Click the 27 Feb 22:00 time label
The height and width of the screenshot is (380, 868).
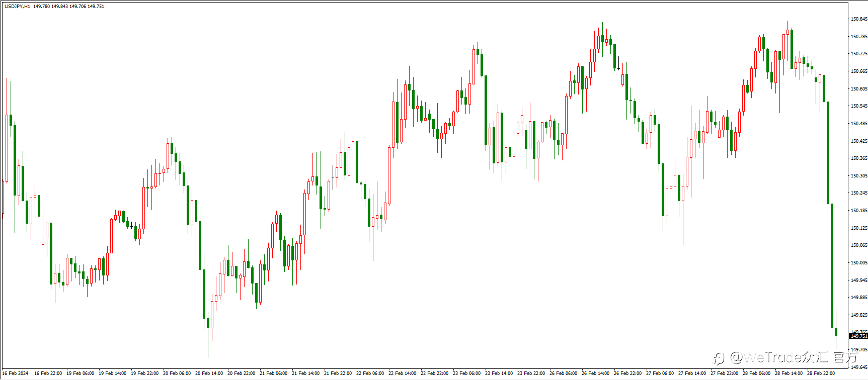725,373
